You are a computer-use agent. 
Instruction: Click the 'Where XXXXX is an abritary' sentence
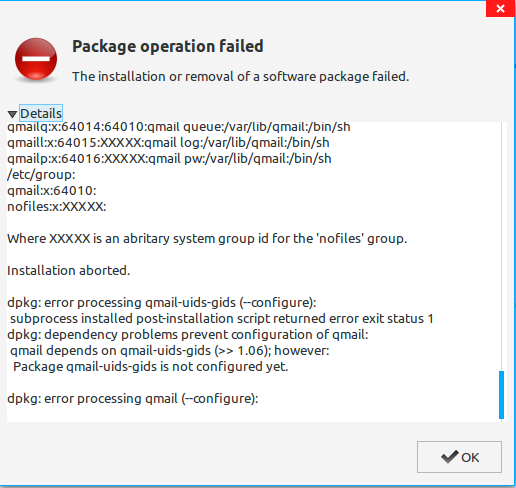(x=207, y=239)
